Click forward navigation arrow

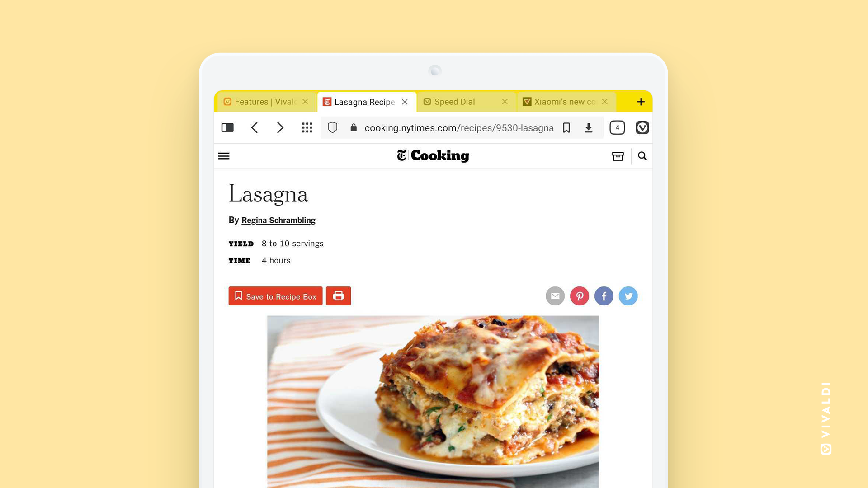tap(280, 127)
